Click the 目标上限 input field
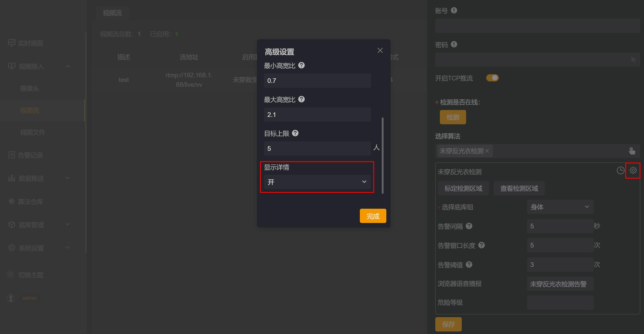This screenshot has width=644, height=334. 317,149
